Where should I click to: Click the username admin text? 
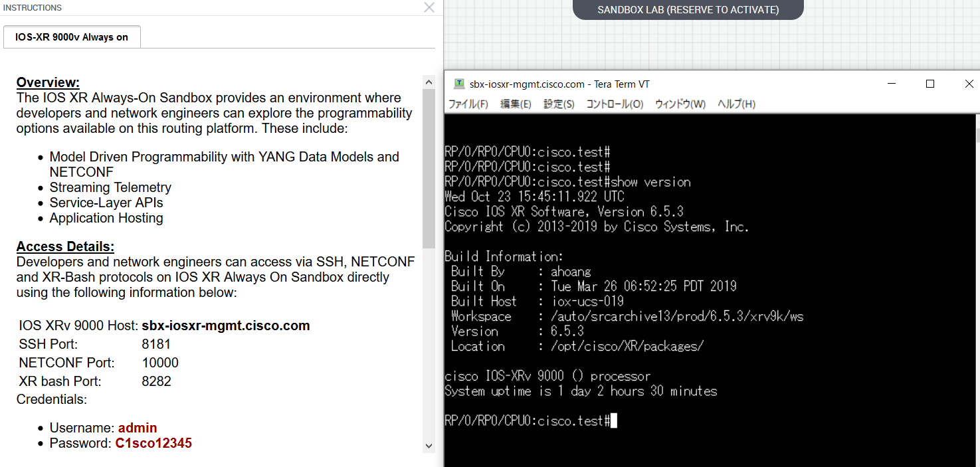click(x=138, y=428)
